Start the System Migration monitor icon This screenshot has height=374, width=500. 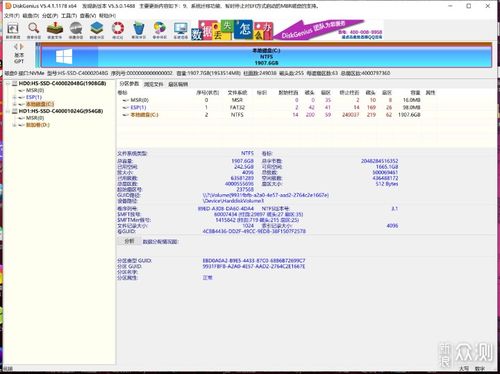[181, 31]
